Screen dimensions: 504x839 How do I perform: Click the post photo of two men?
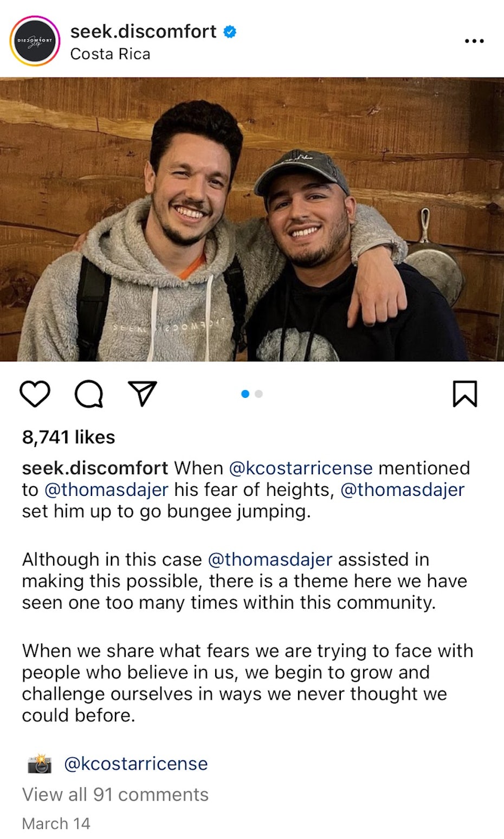pyautogui.click(x=252, y=220)
